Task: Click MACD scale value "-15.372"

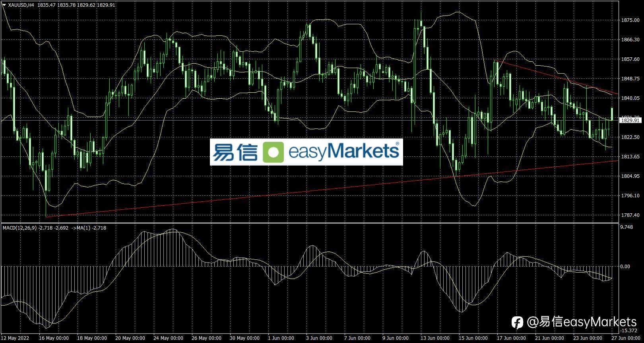Action: point(629,331)
